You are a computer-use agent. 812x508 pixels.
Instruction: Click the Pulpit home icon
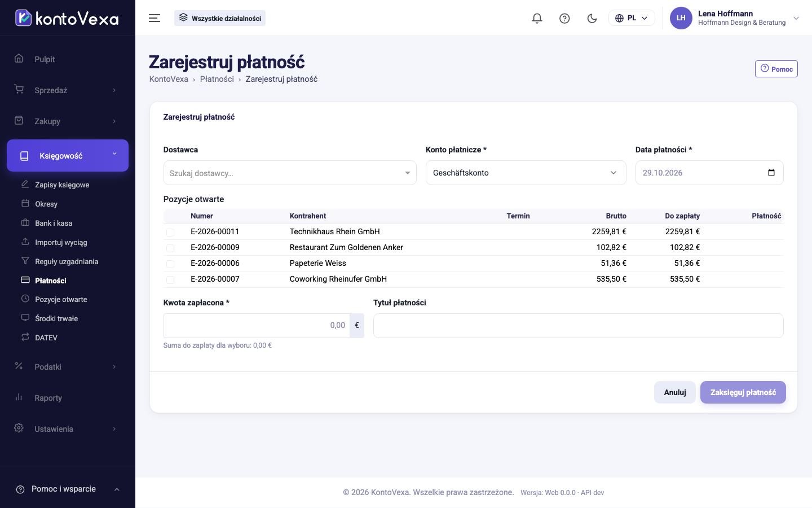tap(19, 59)
